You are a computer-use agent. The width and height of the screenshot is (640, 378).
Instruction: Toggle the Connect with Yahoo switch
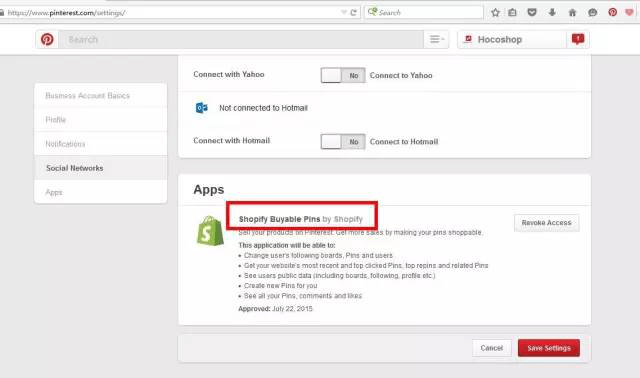343,75
